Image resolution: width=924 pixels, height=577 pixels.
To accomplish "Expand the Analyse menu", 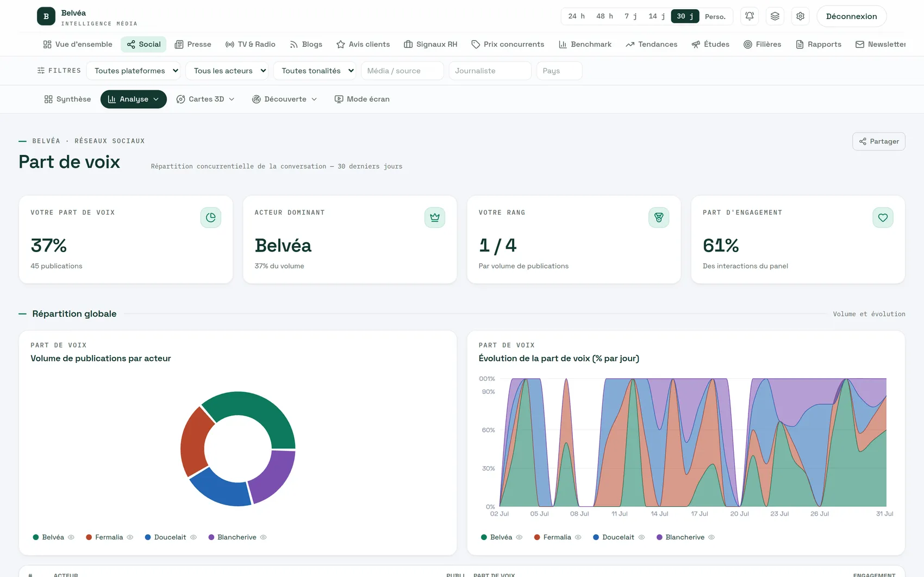I will point(134,99).
